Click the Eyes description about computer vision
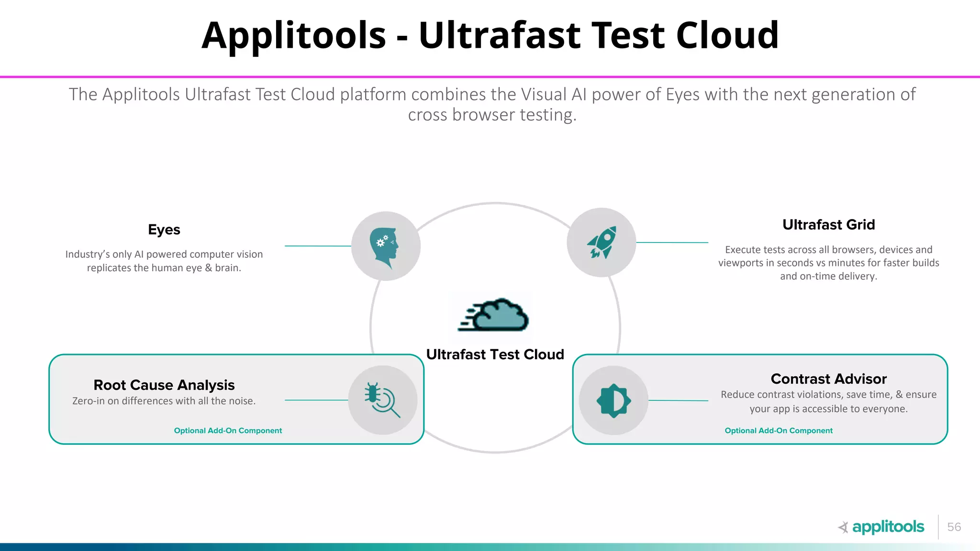Viewport: 980px width, 551px height. click(164, 261)
